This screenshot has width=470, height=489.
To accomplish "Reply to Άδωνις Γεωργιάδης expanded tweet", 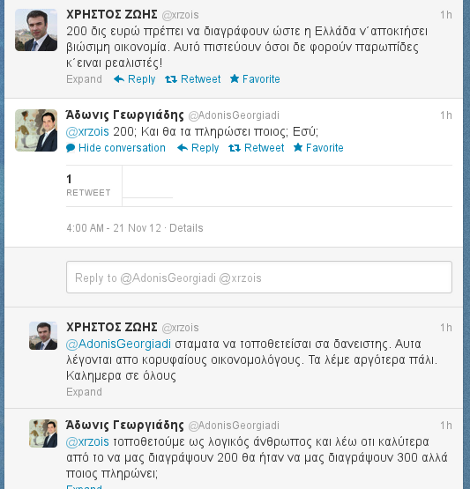I will (198, 148).
